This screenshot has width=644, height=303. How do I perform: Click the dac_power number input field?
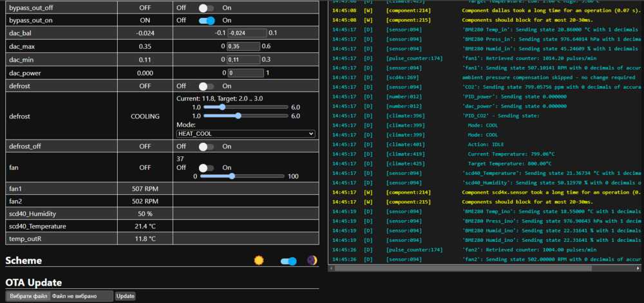coord(245,73)
